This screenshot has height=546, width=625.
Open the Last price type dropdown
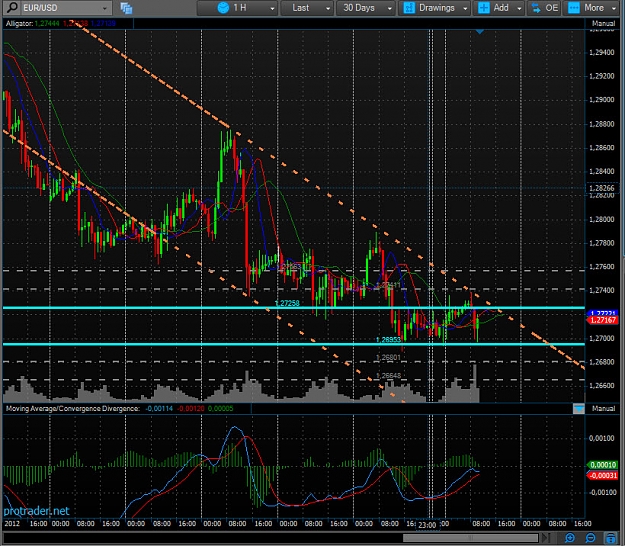tap(307, 8)
